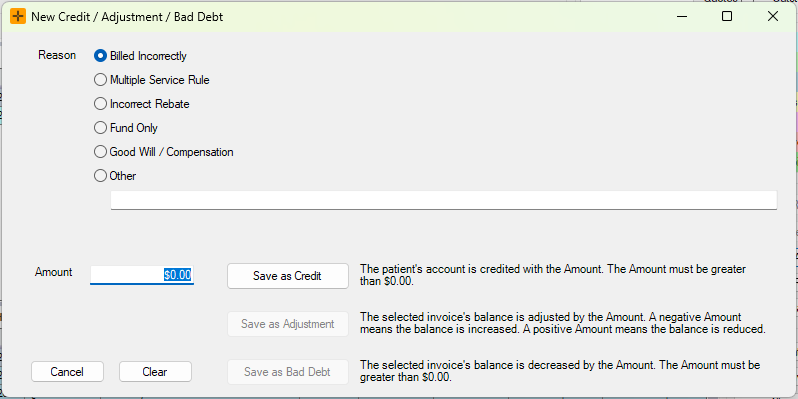Image resolution: width=798 pixels, height=399 pixels.
Task: Click the Amount label text
Action: click(53, 272)
